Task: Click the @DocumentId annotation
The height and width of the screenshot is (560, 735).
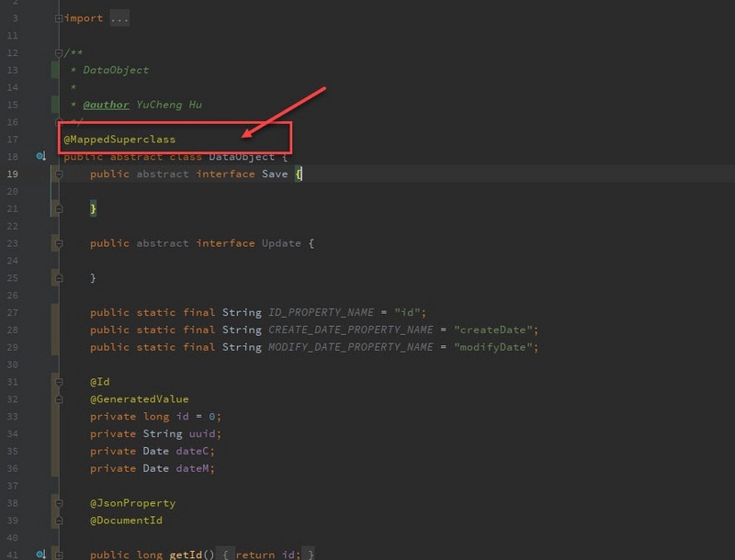Action: click(126, 521)
